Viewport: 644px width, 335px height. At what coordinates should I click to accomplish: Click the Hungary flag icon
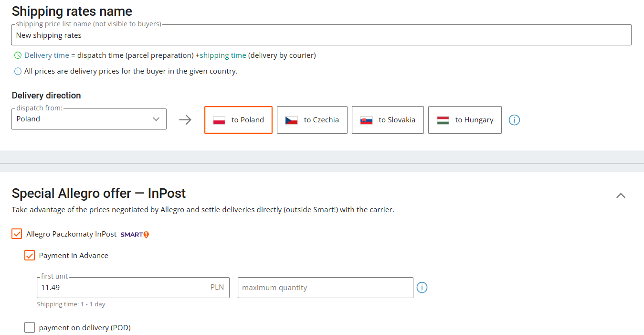pyautogui.click(x=443, y=120)
